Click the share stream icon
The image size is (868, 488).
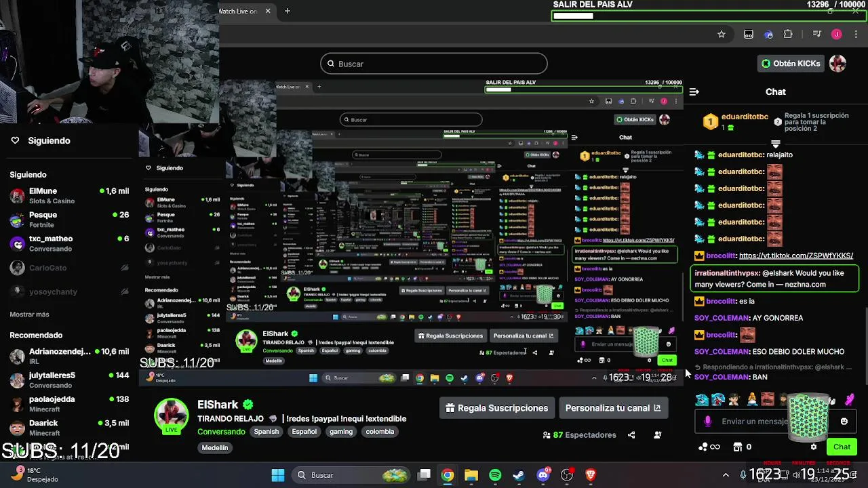coord(631,435)
